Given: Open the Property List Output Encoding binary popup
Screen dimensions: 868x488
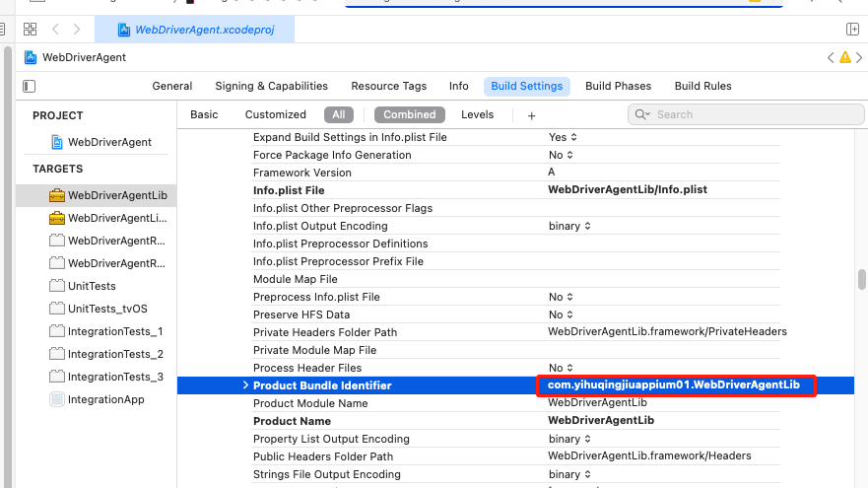Looking at the screenshot, I should (x=569, y=438).
